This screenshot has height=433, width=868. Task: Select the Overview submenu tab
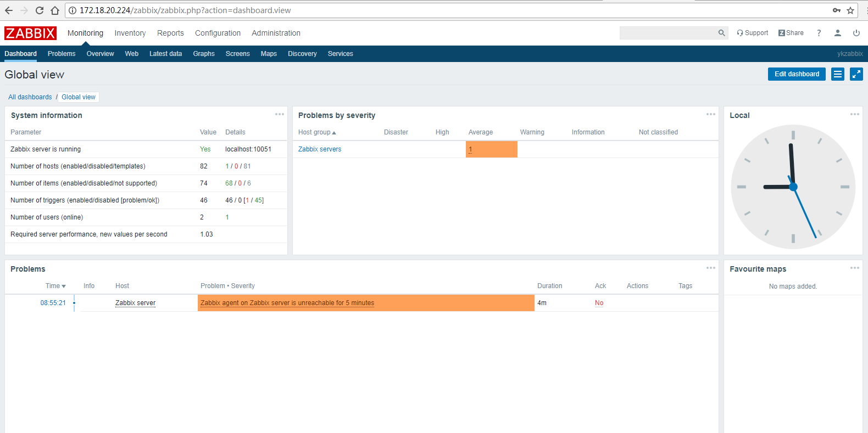(x=100, y=54)
